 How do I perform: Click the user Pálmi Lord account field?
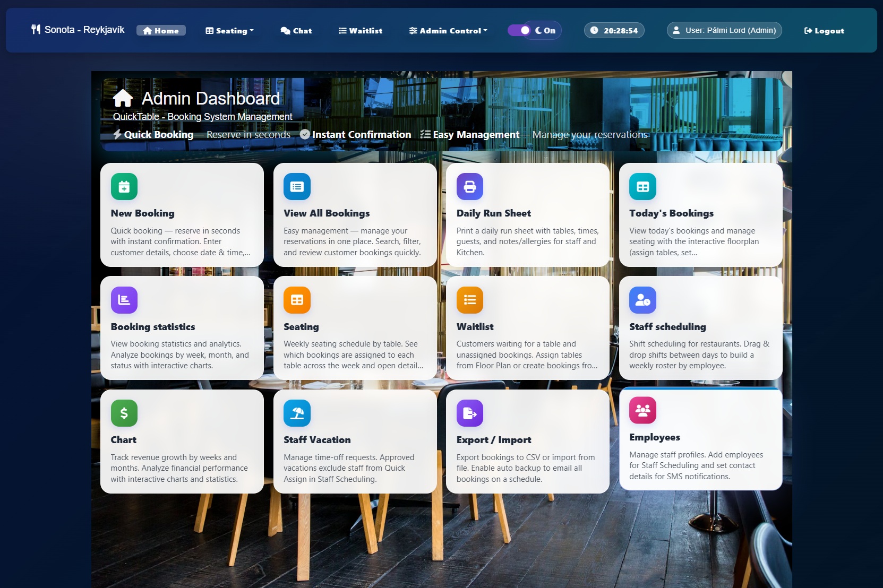point(724,30)
